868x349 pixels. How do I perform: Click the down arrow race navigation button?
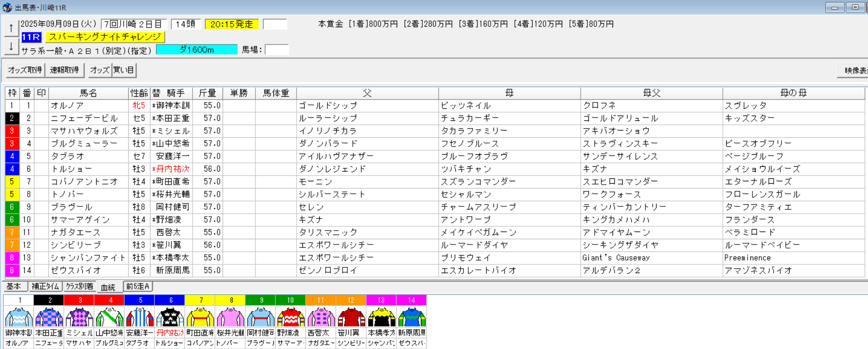point(11,46)
